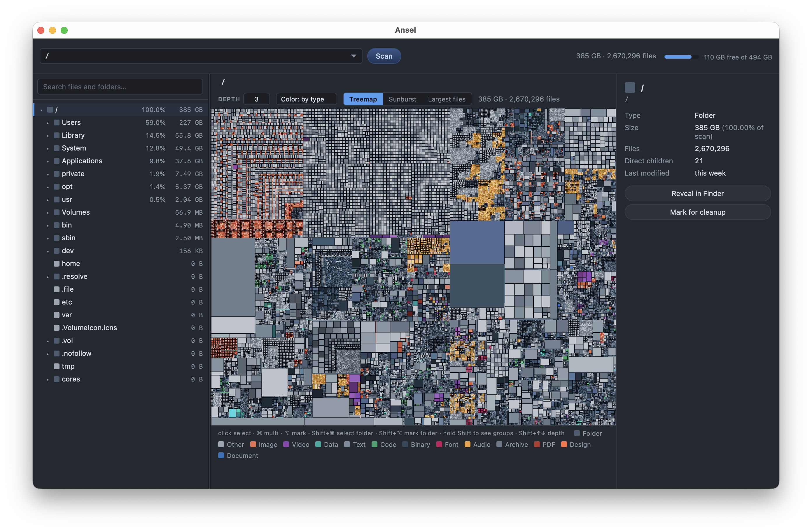The image size is (812, 532).
Task: Click the PDF legend color swatch
Action: click(537, 444)
